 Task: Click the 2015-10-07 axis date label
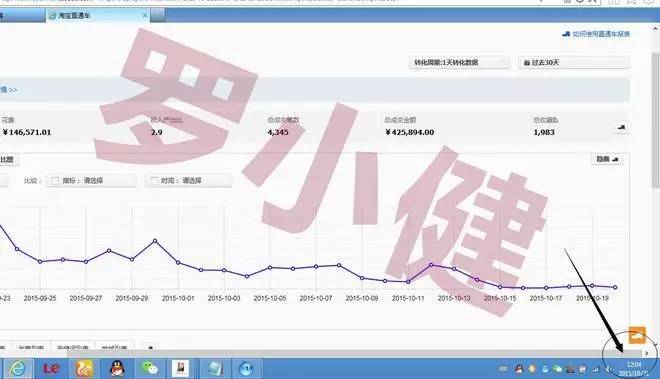[x=316, y=298]
